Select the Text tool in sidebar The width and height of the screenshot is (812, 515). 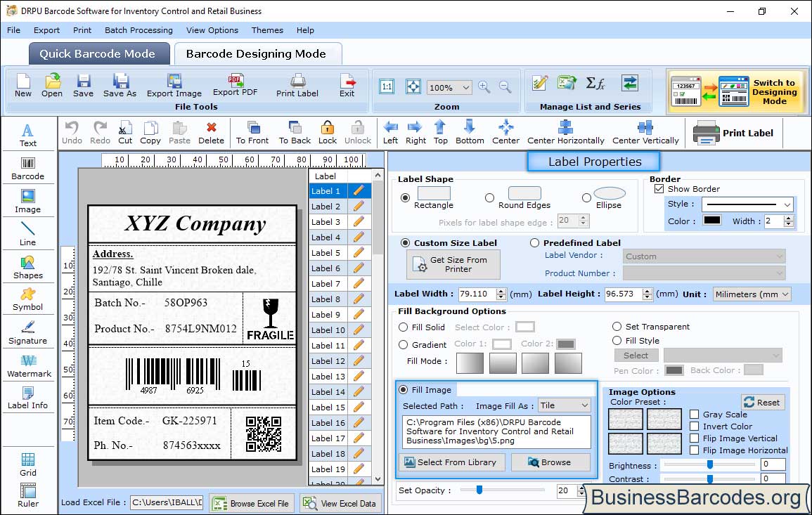(28, 135)
